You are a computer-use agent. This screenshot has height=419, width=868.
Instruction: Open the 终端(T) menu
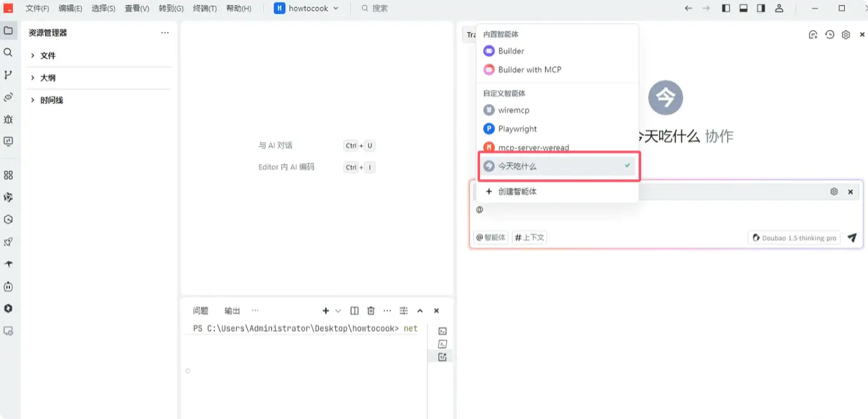tap(205, 8)
